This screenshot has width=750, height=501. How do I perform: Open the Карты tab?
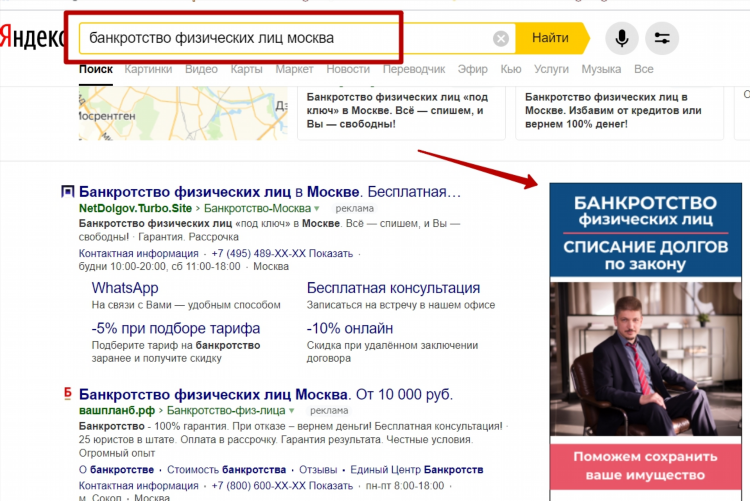tap(246, 69)
